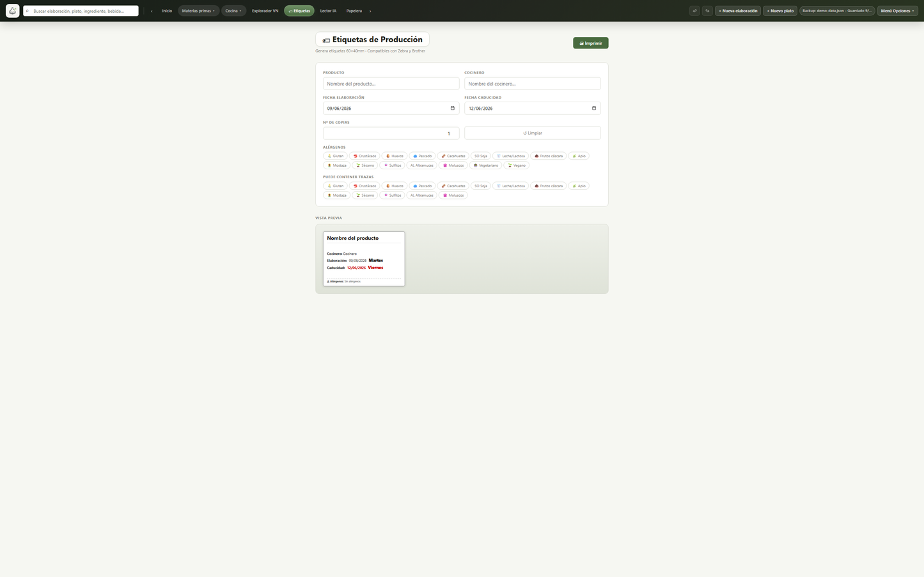The image size is (924, 577).
Task: Toggle Cacahuetes under Puede Contener Trazas
Action: [453, 186]
